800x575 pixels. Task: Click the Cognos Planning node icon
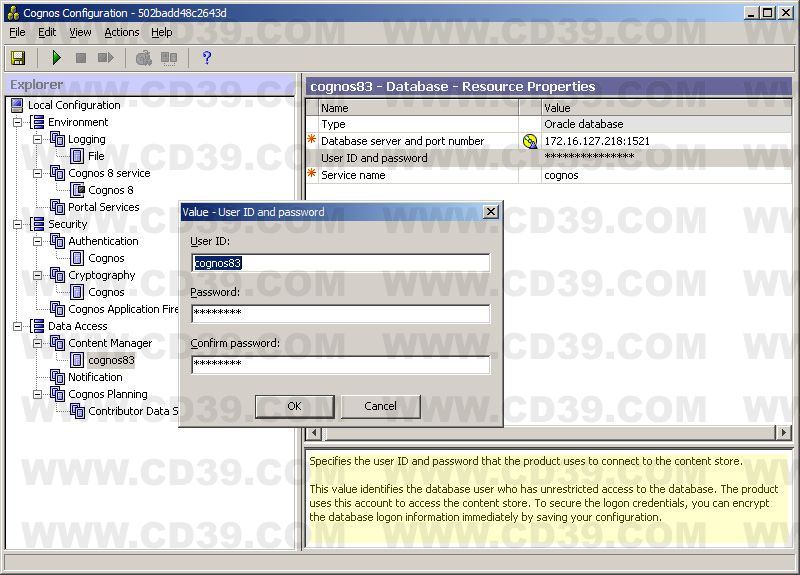(57, 394)
